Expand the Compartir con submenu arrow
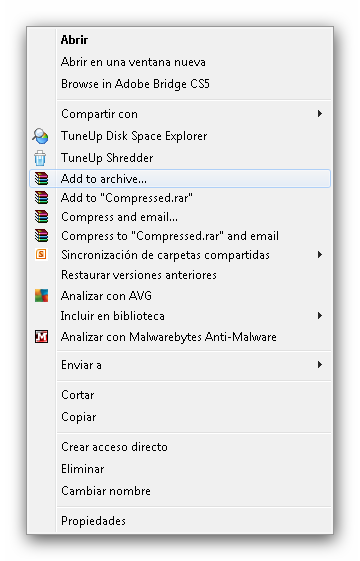 tap(320, 114)
